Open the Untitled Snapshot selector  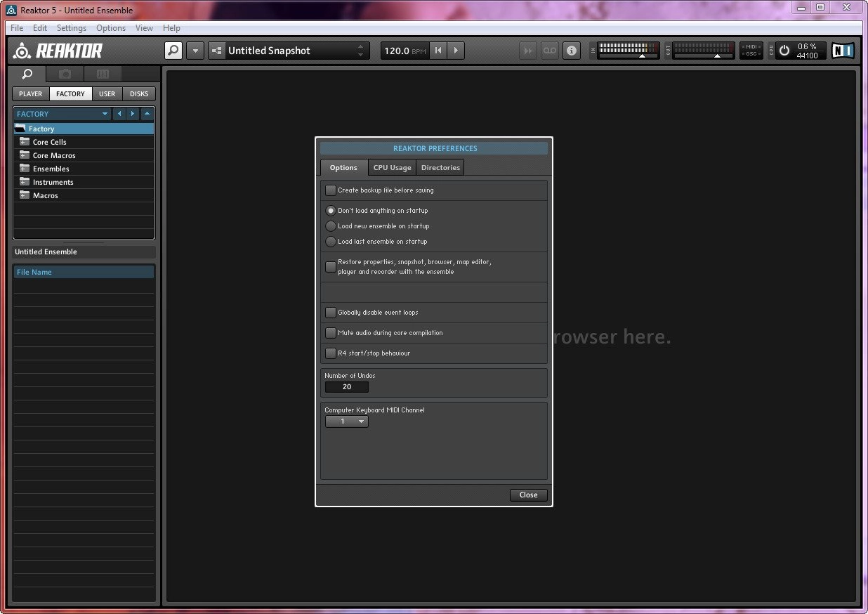[288, 51]
